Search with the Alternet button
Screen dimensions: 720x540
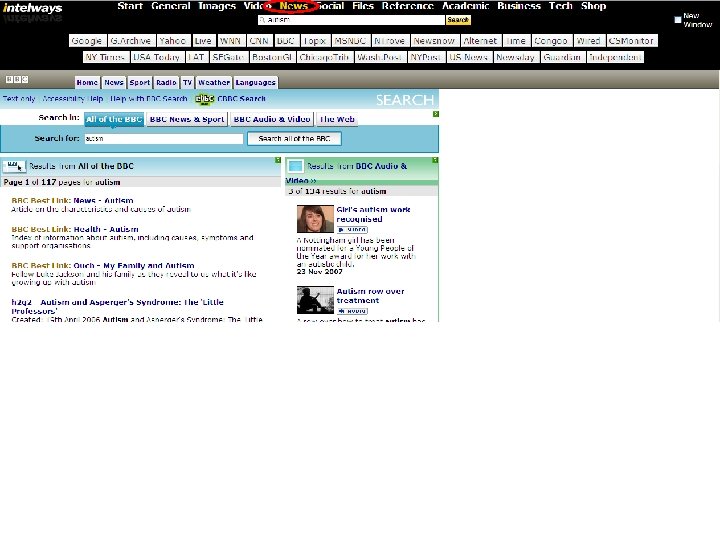[480, 41]
